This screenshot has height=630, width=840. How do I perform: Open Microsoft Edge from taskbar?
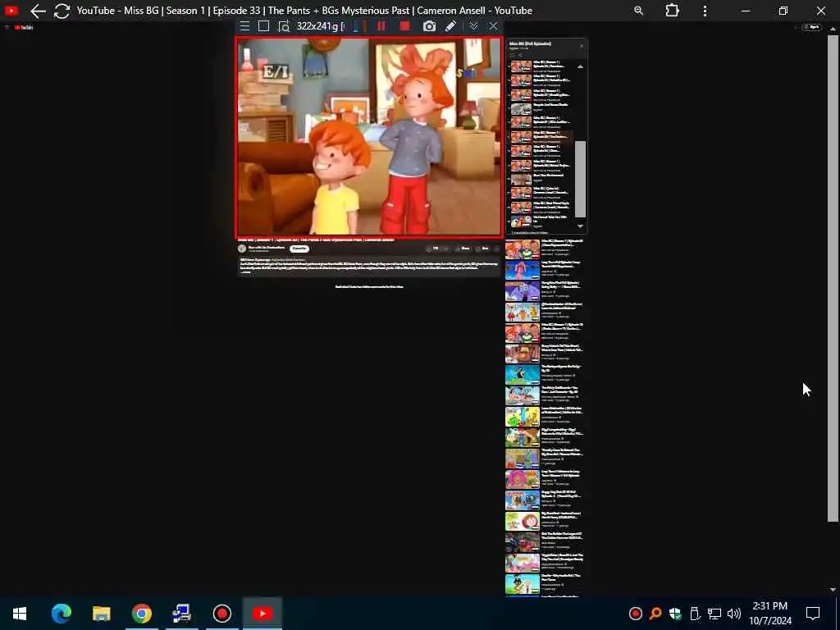click(x=62, y=613)
